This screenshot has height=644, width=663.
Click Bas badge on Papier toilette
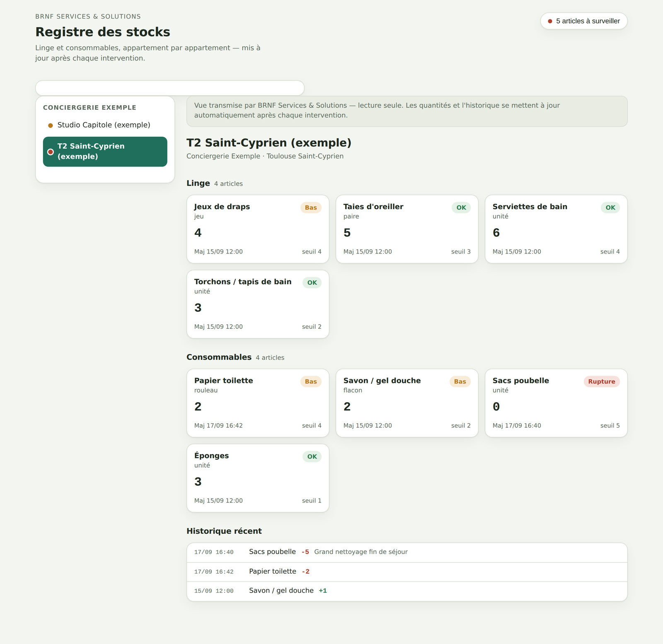tap(311, 381)
